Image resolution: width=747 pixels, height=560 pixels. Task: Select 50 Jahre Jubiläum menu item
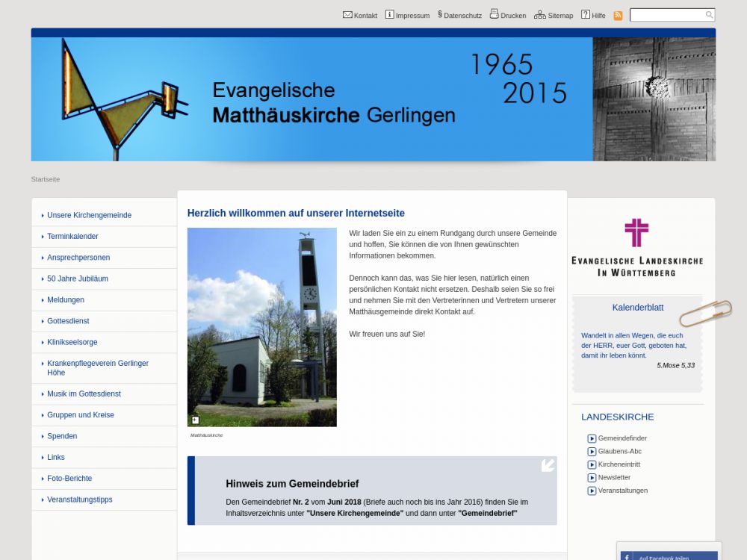click(x=78, y=279)
